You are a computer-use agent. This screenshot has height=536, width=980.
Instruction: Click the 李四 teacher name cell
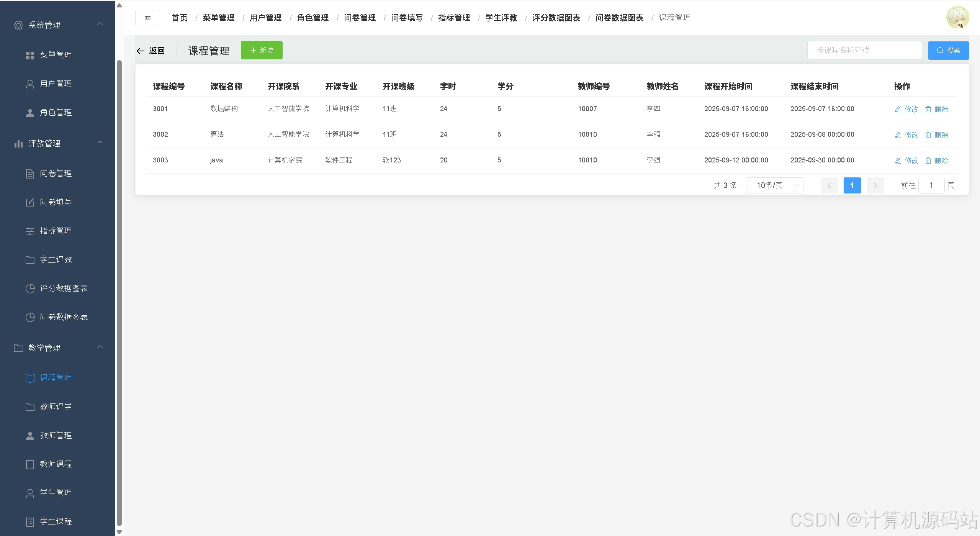[x=653, y=109]
